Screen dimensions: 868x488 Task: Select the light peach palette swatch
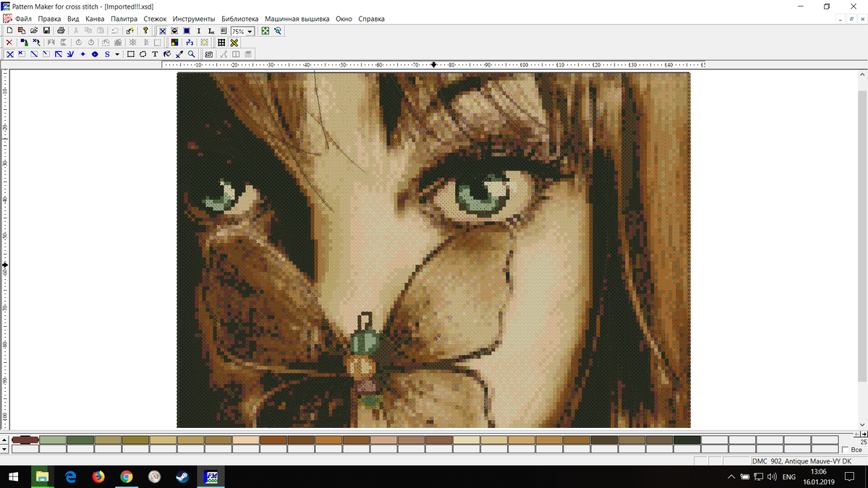coord(246,440)
